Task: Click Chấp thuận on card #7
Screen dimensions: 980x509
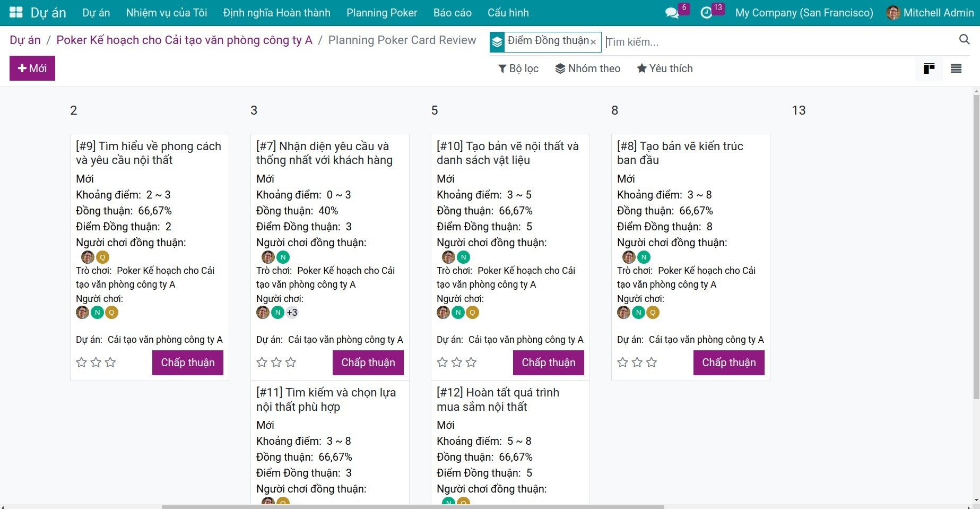Action: pyautogui.click(x=368, y=363)
